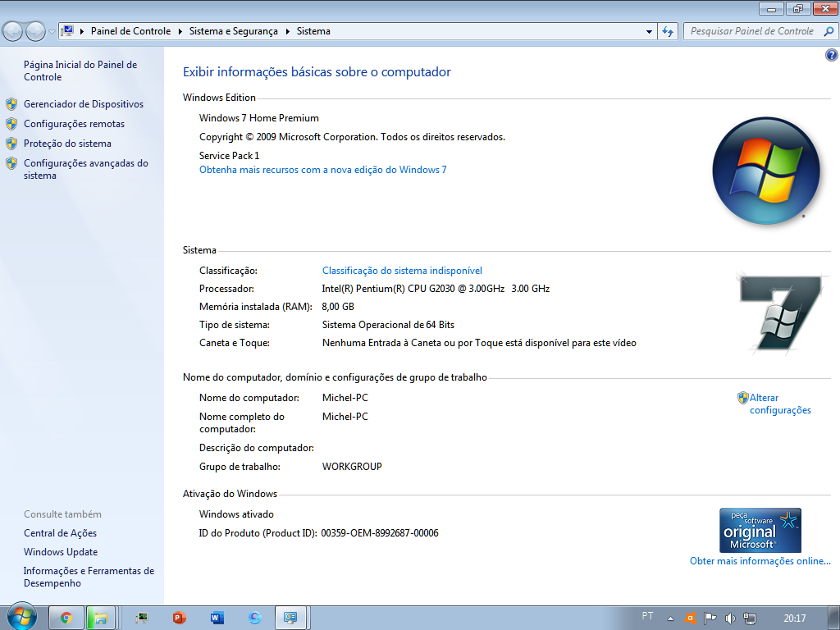
Task: Click 'Alterar configurações' for the computer name
Action: [x=780, y=404]
